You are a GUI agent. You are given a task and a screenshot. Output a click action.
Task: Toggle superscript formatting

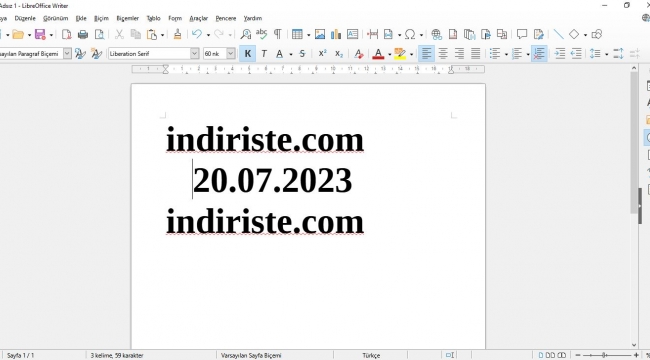[323, 54]
